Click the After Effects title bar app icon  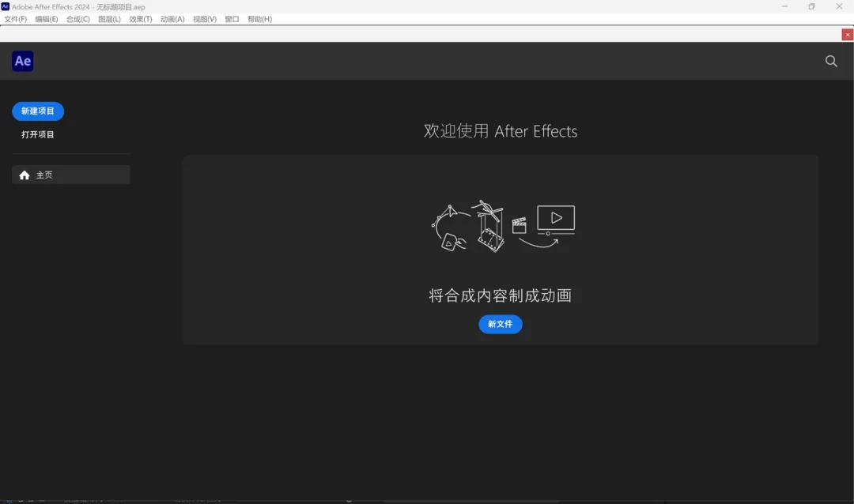click(x=5, y=6)
